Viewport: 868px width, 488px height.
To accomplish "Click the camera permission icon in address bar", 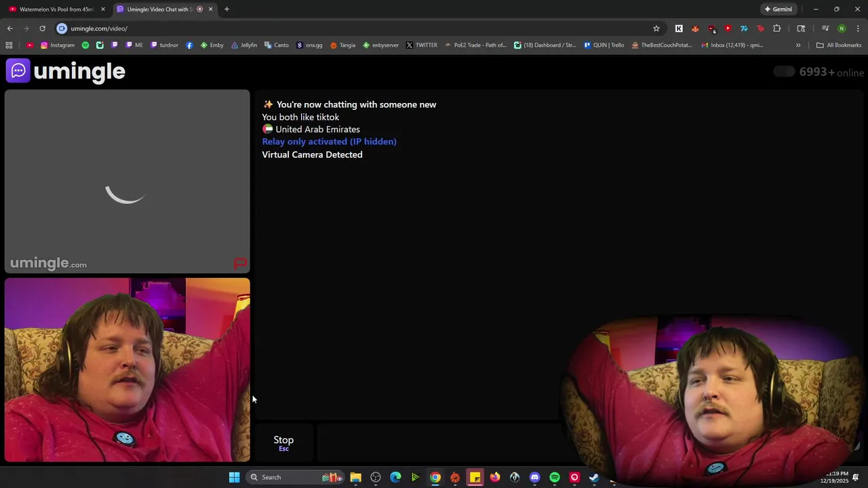I will pyautogui.click(x=62, y=28).
